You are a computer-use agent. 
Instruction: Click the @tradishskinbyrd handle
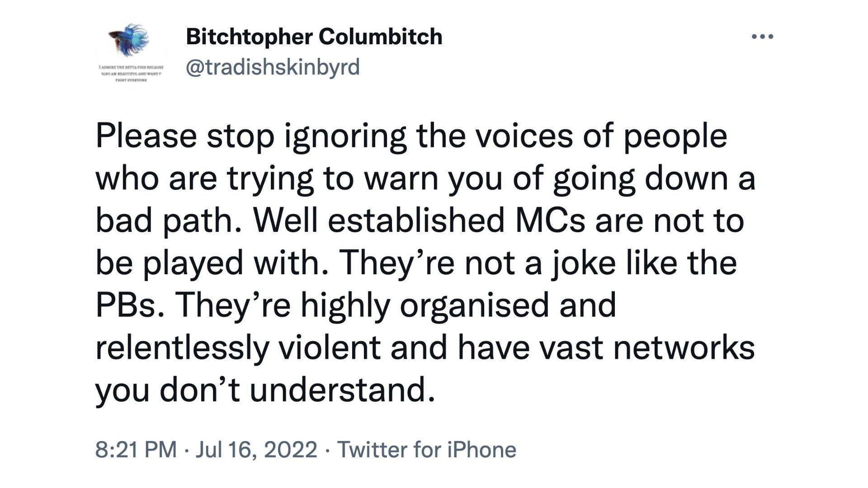pyautogui.click(x=273, y=67)
